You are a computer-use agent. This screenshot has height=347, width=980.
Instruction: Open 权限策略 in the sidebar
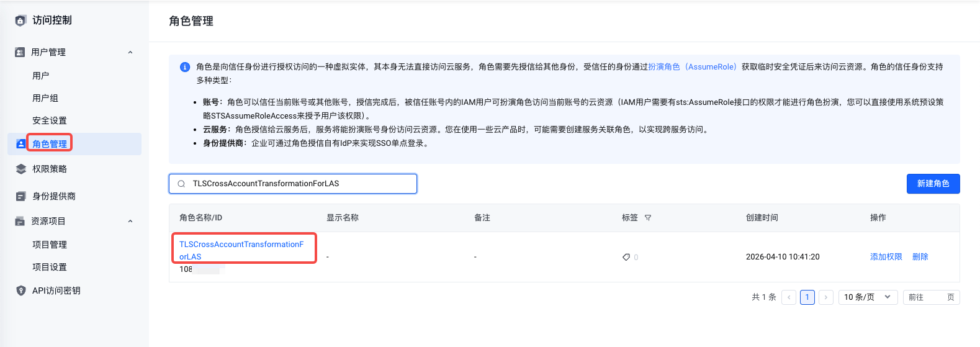[50, 169]
